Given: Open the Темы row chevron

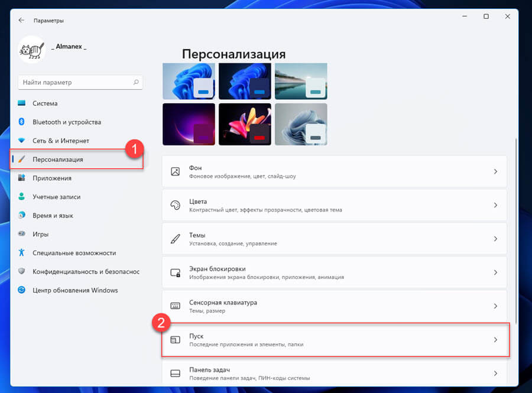Looking at the screenshot, I should (495, 239).
